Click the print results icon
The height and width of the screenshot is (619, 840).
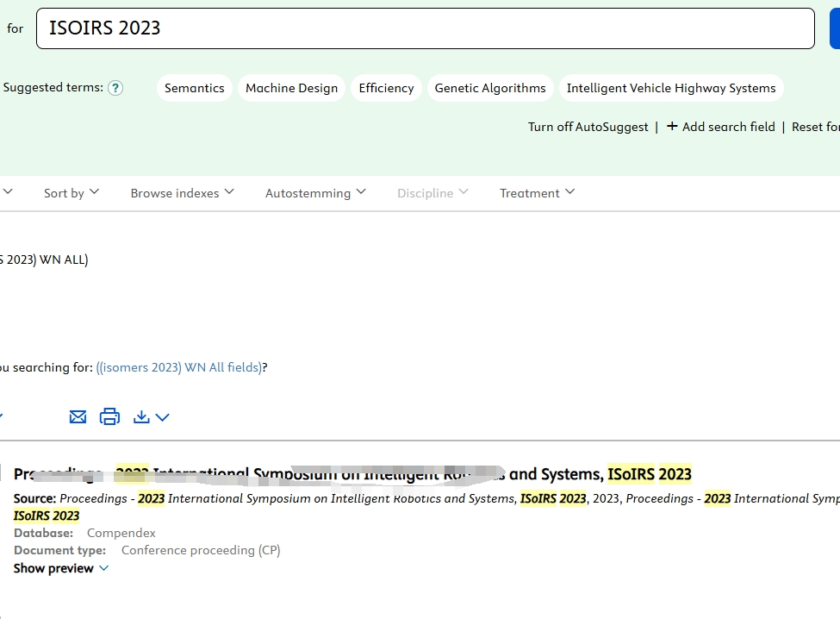(109, 417)
